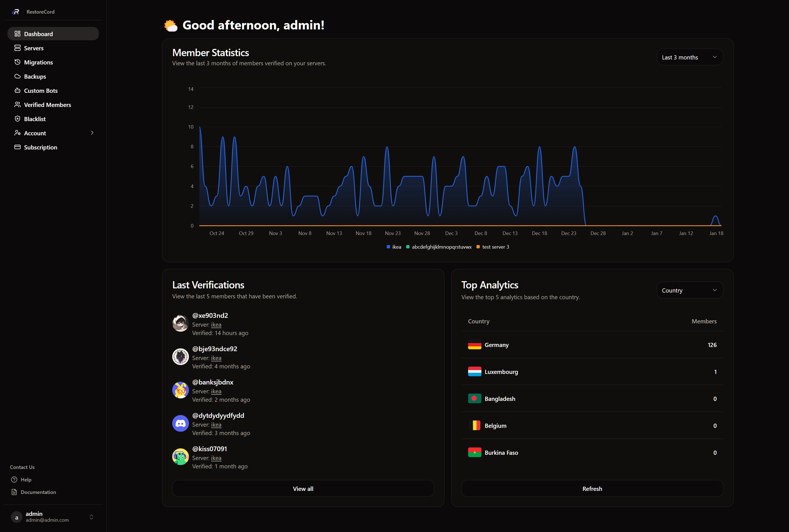Click the avatar of @bje93ndce92
The image size is (789, 532).
[181, 357]
